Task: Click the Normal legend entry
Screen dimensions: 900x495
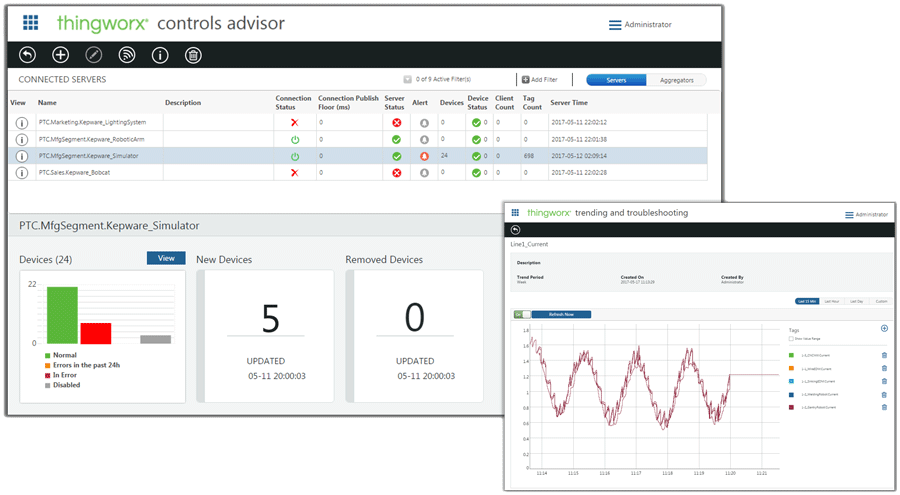Action: click(61, 355)
